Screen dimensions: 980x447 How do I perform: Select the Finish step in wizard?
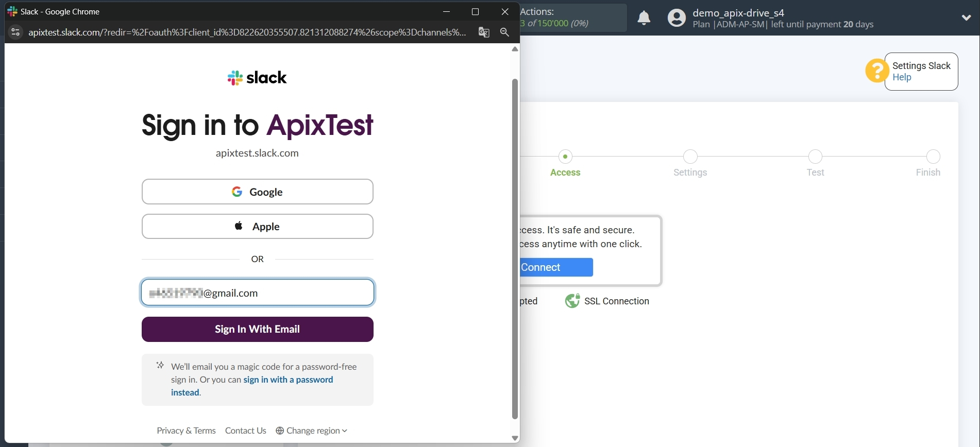(x=933, y=157)
